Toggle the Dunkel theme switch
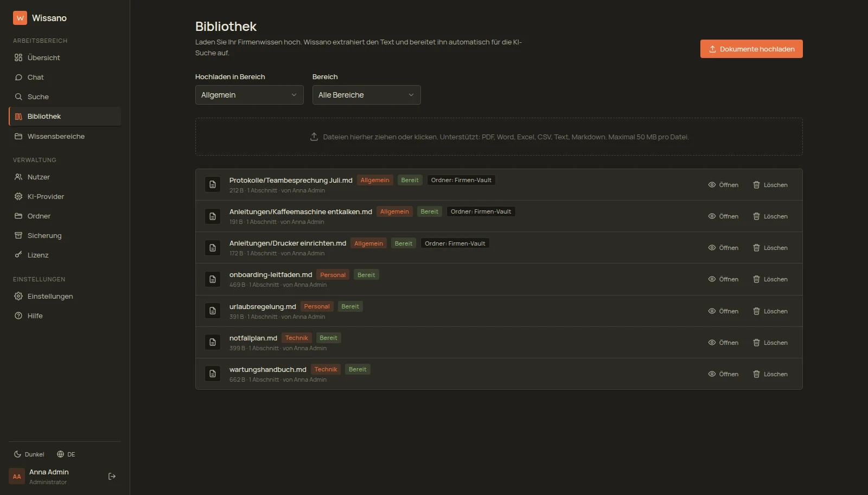The image size is (868, 495). (29, 454)
